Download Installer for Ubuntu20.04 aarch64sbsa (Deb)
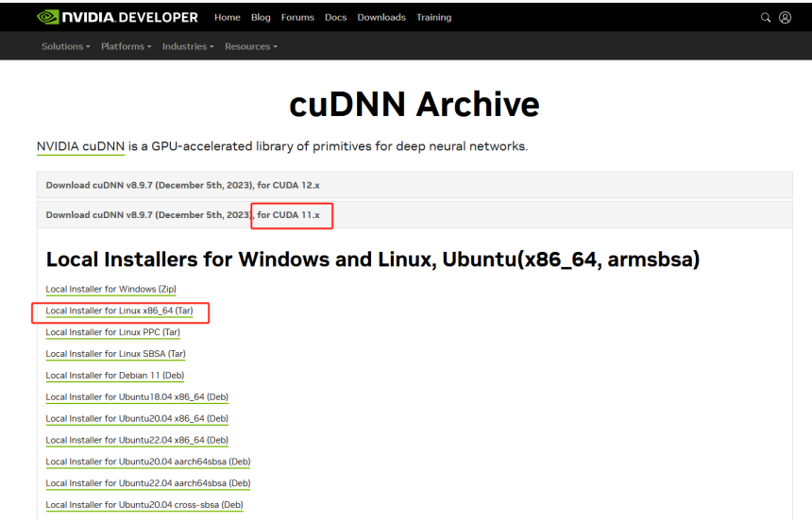Screen dimensions: 812x521 point(148,462)
